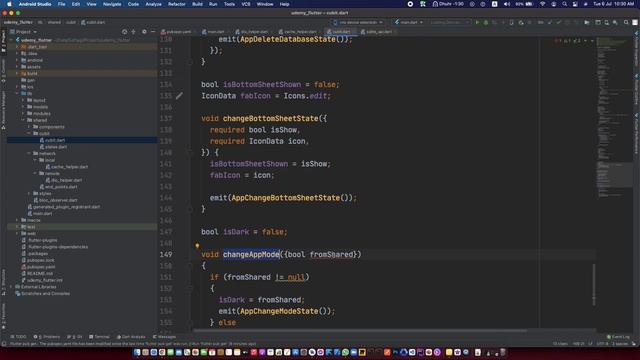This screenshot has height=360, width=640.
Task: Open the VCS menu
Action: pyautogui.click(x=246, y=4)
